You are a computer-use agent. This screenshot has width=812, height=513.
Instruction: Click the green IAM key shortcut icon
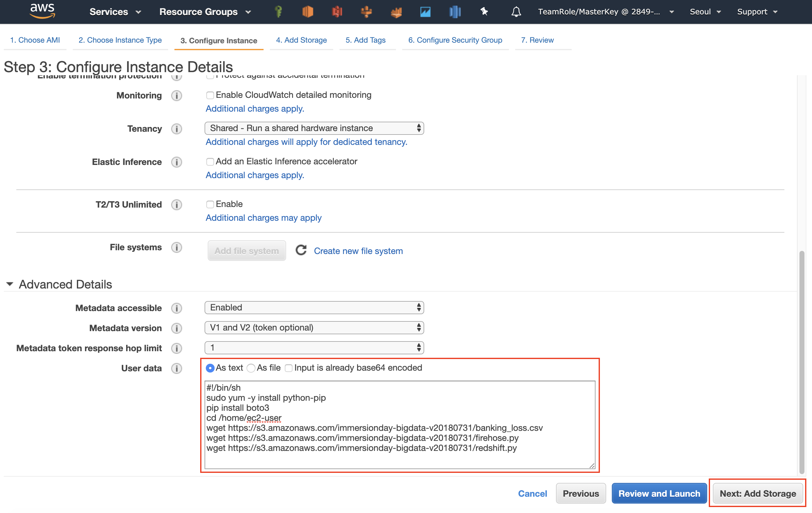coord(278,12)
